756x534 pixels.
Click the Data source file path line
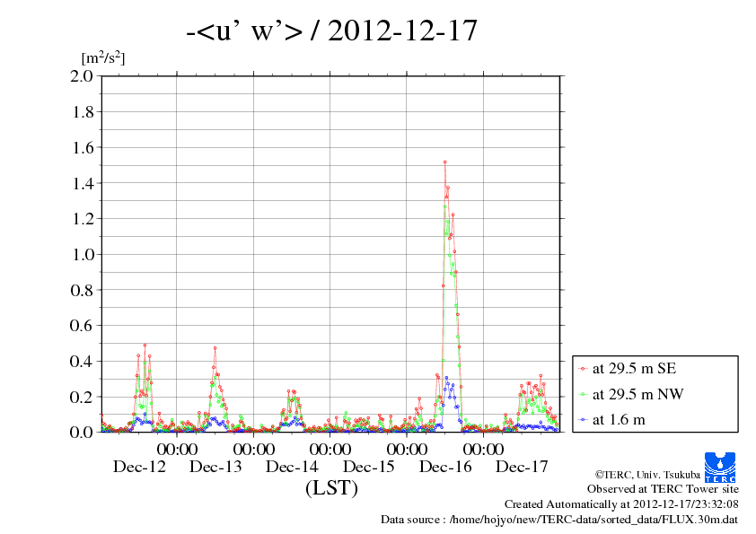pyautogui.click(x=559, y=520)
